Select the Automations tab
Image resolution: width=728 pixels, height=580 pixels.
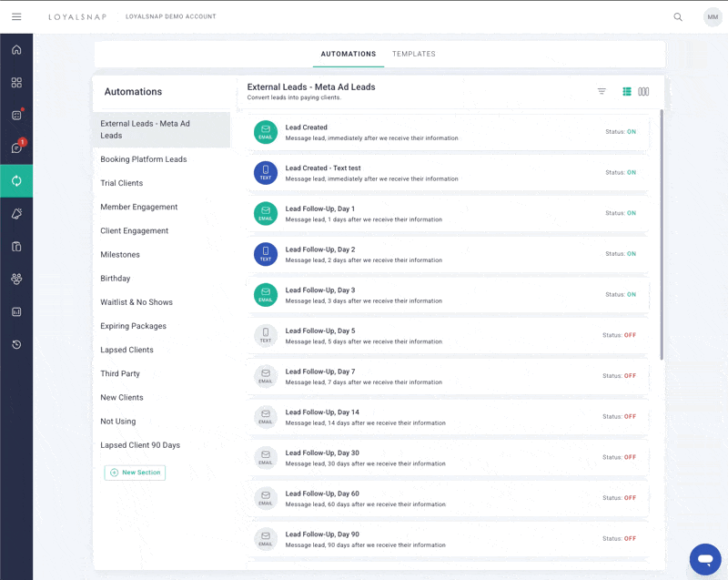[348, 54]
